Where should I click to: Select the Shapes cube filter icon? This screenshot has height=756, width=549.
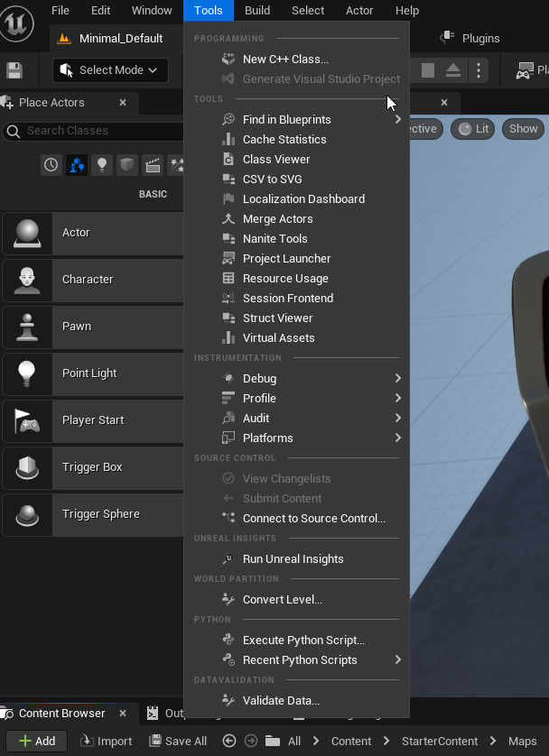click(127, 165)
